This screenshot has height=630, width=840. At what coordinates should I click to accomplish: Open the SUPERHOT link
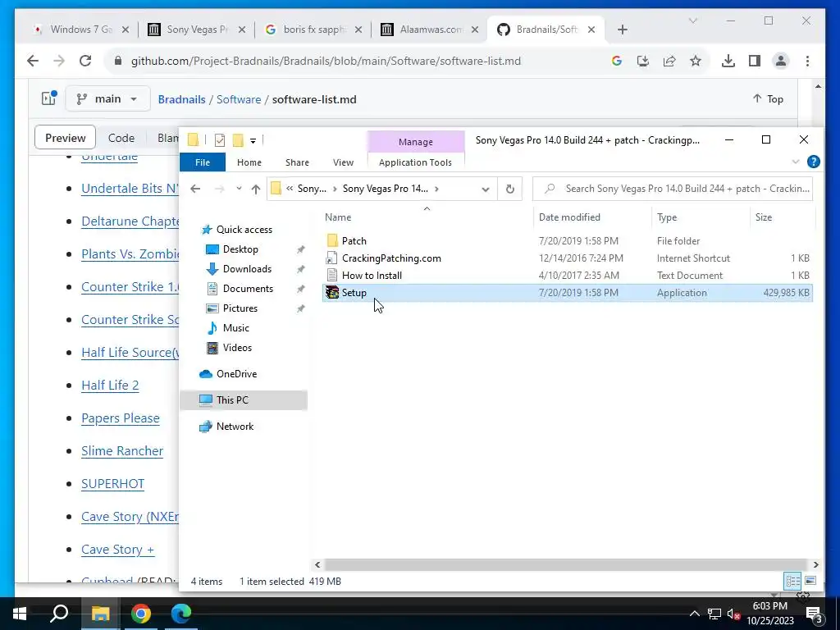(113, 484)
